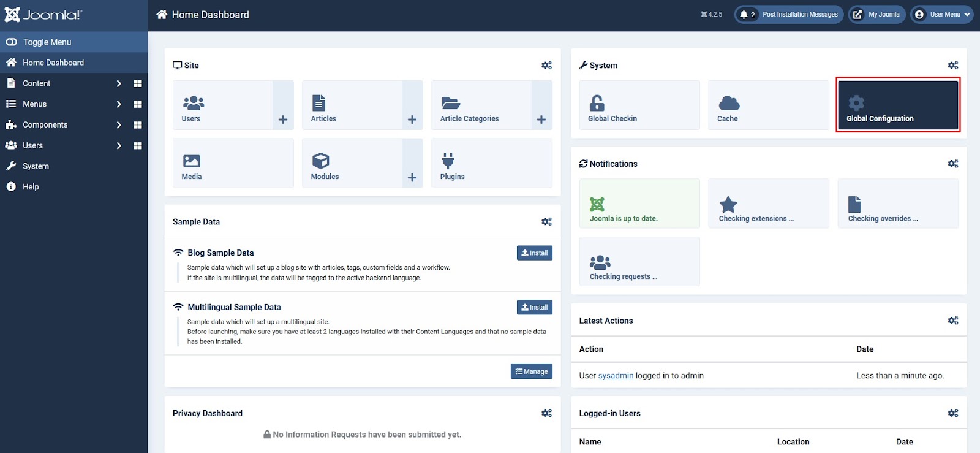Open Sample Data panel settings gears
The width and height of the screenshot is (980, 453).
pos(547,222)
